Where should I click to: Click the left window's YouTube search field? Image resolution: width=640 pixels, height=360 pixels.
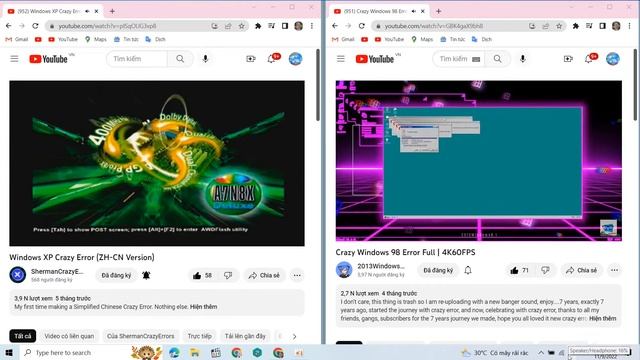137,59
